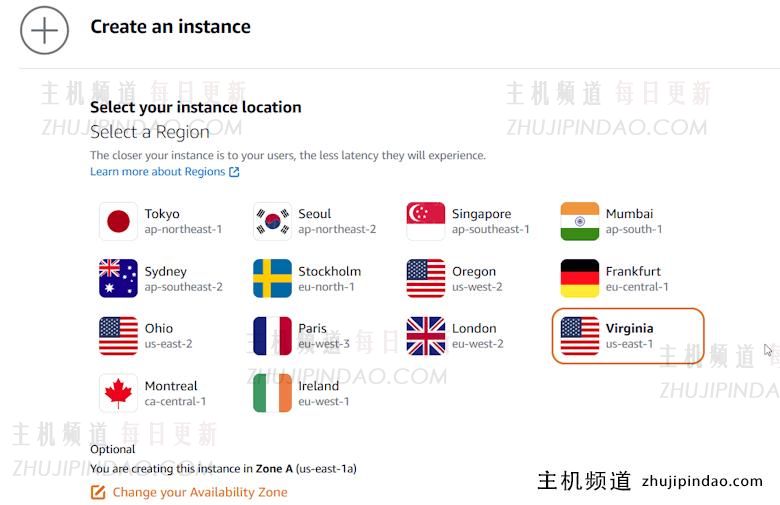Choose London eu-west-2 region
The width and height of the screenshot is (780, 505).
(476, 335)
